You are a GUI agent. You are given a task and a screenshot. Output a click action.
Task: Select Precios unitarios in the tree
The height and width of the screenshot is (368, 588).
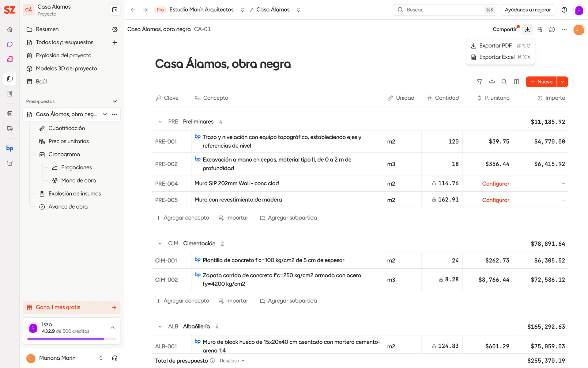(68, 141)
